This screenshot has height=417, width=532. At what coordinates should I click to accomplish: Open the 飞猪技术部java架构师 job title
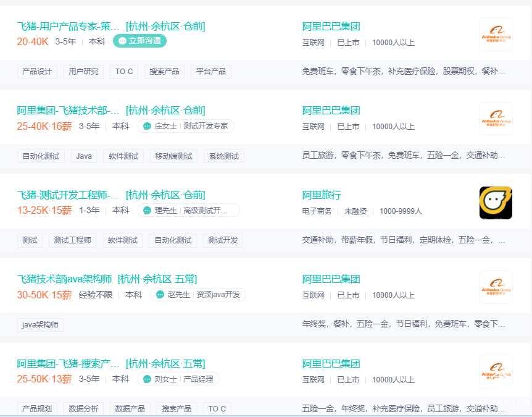click(x=64, y=279)
